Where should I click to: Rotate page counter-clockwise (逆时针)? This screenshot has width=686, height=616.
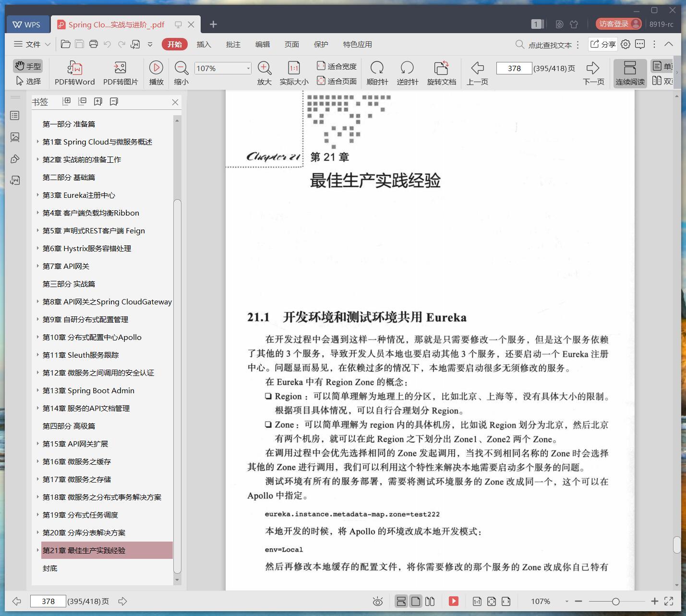407,73
